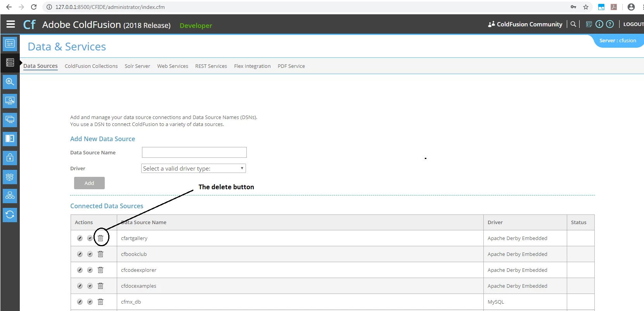Edit the cfmx_db data source

click(x=80, y=302)
